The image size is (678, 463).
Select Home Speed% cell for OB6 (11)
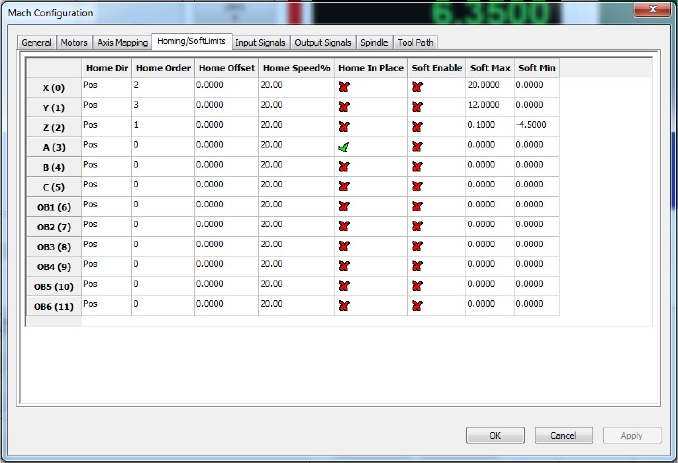297,306
